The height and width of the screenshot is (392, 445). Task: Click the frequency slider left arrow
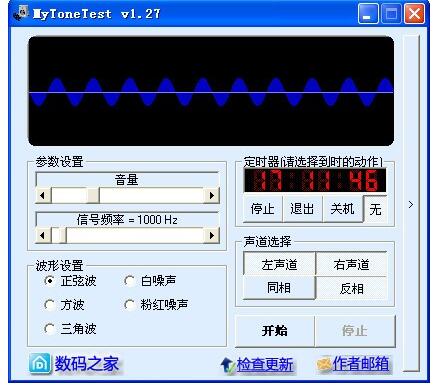click(43, 236)
